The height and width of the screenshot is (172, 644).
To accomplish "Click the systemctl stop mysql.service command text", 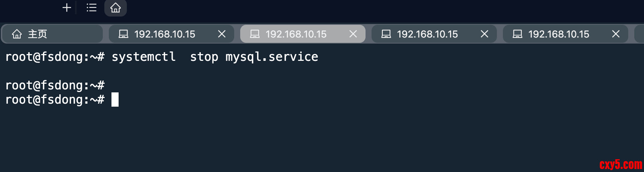I will tap(215, 57).
